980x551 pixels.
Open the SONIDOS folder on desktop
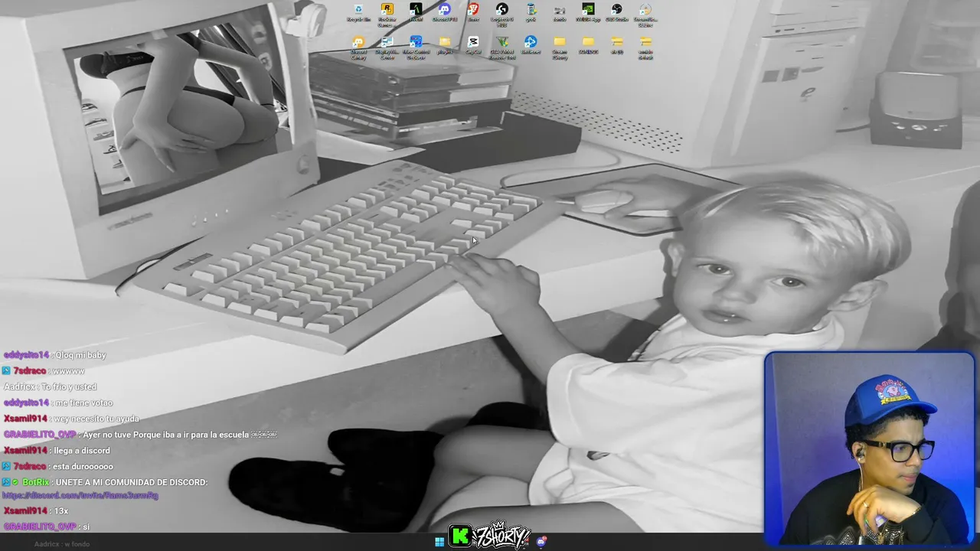tap(588, 45)
